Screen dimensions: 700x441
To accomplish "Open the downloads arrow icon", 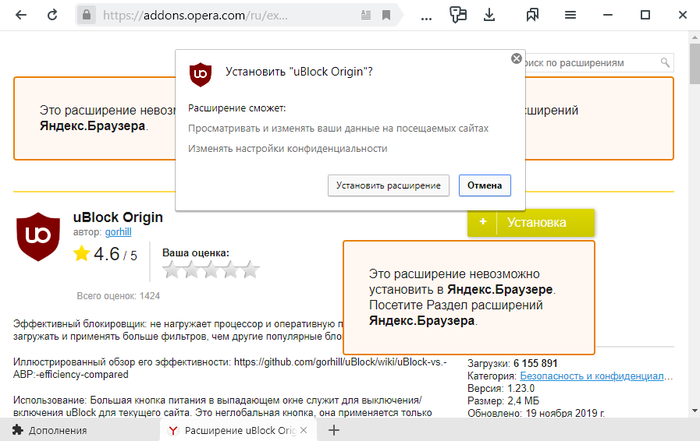I will pyautogui.click(x=490, y=15).
